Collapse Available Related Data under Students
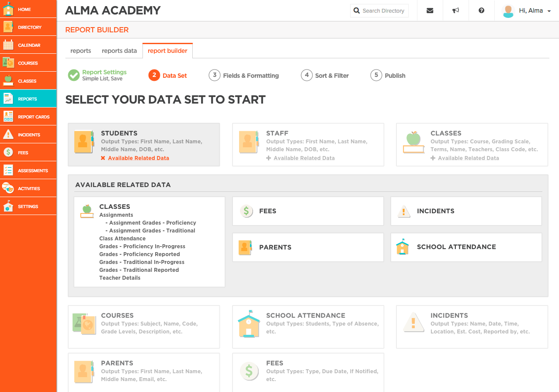 click(x=135, y=158)
